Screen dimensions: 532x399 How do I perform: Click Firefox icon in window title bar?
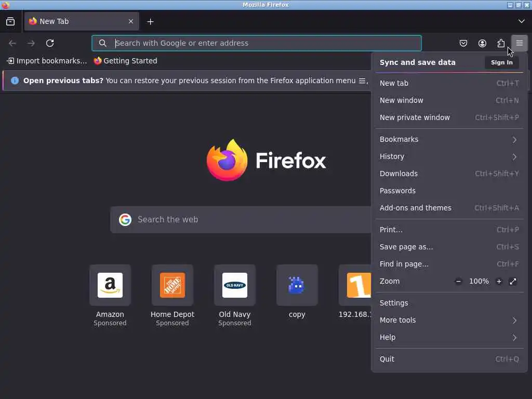coord(5,5)
